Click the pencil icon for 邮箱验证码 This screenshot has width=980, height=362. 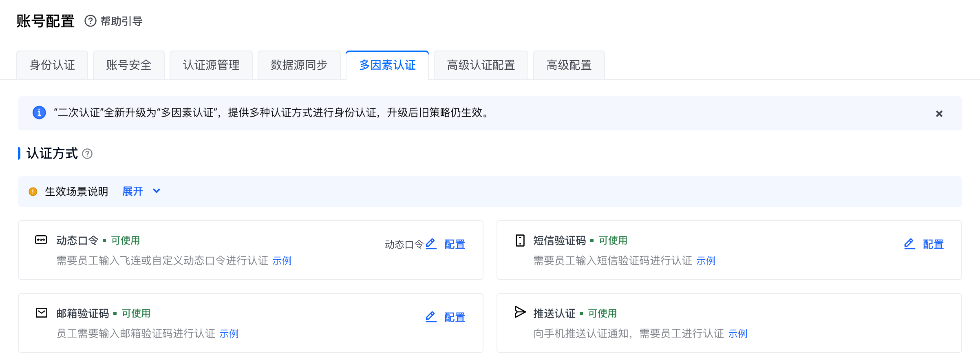tap(431, 317)
